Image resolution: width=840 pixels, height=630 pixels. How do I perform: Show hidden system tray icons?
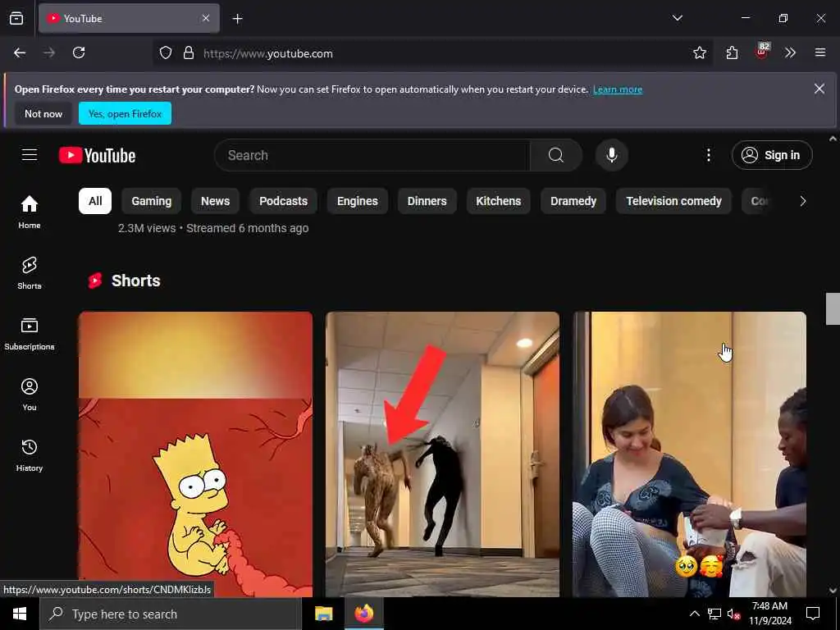click(x=694, y=614)
